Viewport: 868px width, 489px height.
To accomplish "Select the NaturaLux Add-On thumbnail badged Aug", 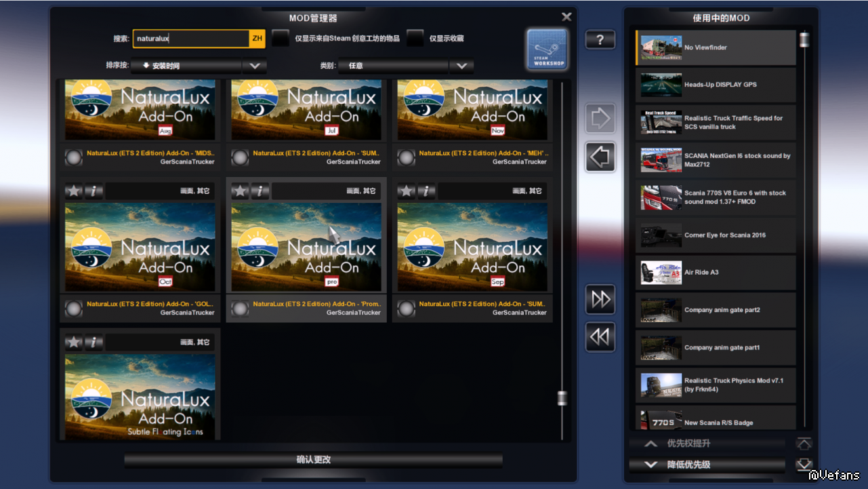I will tap(140, 110).
